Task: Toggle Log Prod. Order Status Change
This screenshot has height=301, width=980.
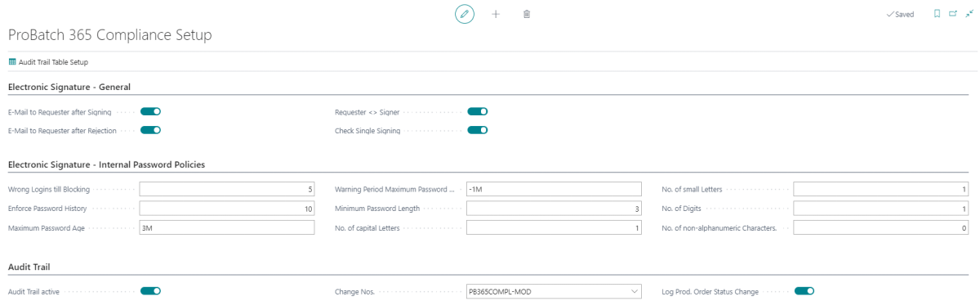Action: tap(804, 290)
